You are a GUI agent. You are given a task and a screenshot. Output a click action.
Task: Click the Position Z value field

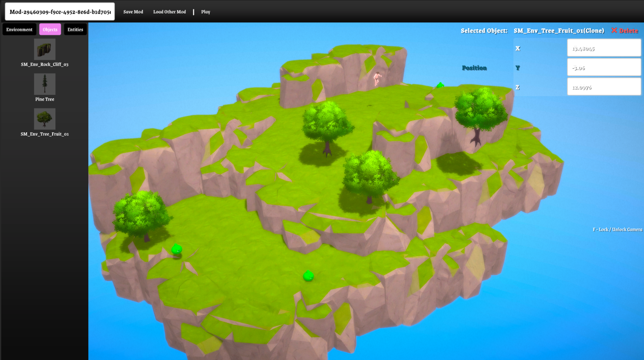coord(604,87)
